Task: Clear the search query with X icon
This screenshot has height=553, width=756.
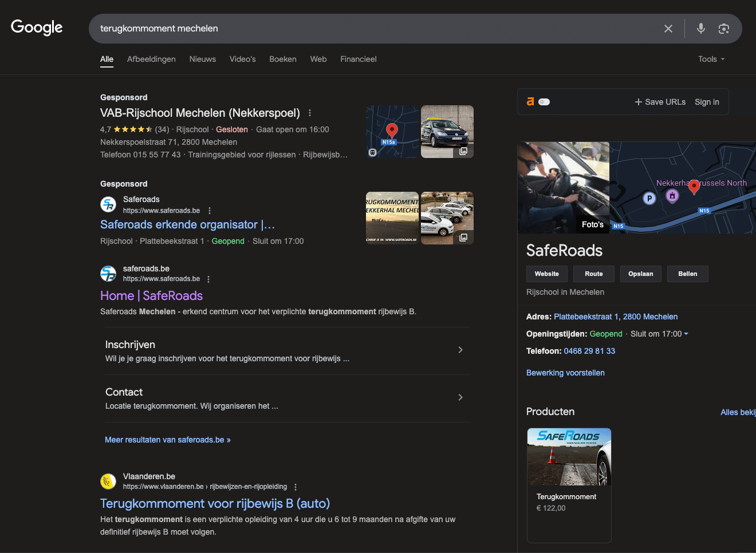Action: 668,29
